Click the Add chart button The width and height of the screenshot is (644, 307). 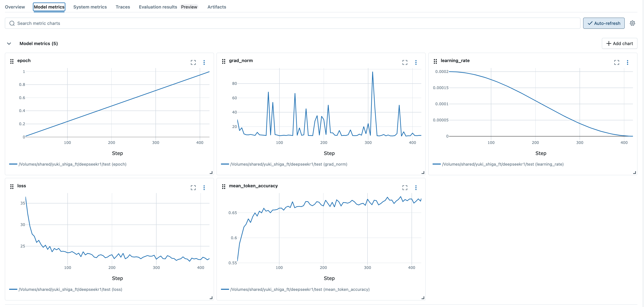pyautogui.click(x=619, y=43)
